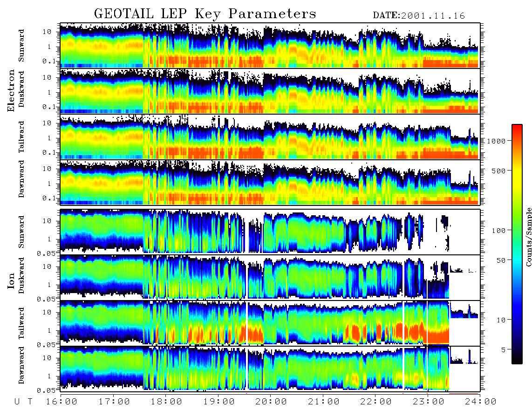The height and width of the screenshot is (410, 532).
Task: Click the vertical Electron group label
Action: (11, 90)
